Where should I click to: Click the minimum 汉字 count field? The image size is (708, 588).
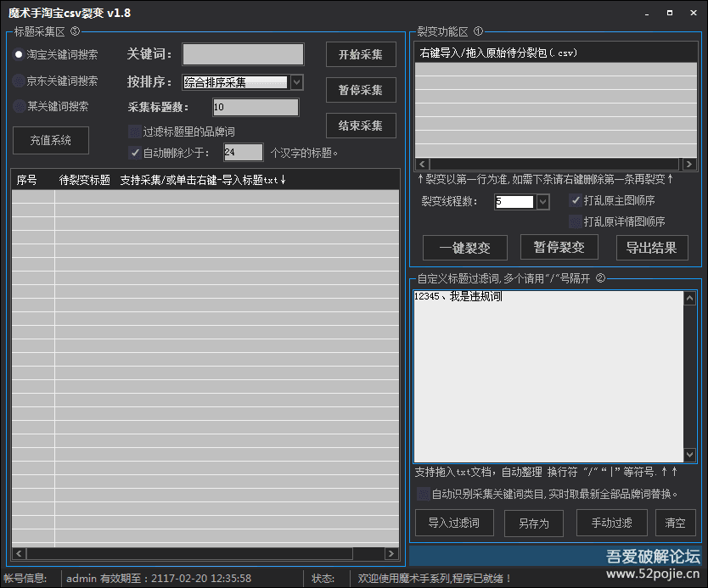(244, 153)
